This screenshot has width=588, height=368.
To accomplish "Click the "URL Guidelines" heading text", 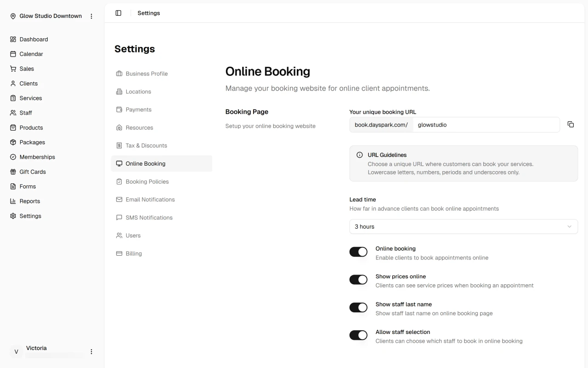I will (387, 155).
